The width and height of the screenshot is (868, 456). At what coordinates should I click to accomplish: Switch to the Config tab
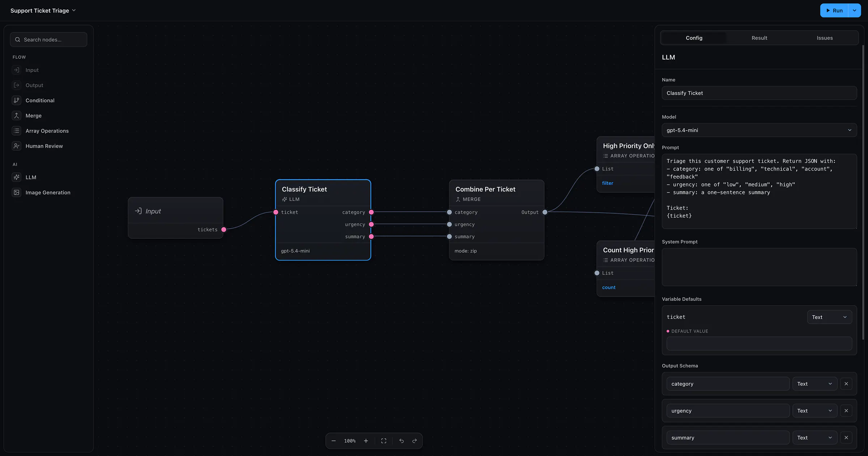[694, 38]
